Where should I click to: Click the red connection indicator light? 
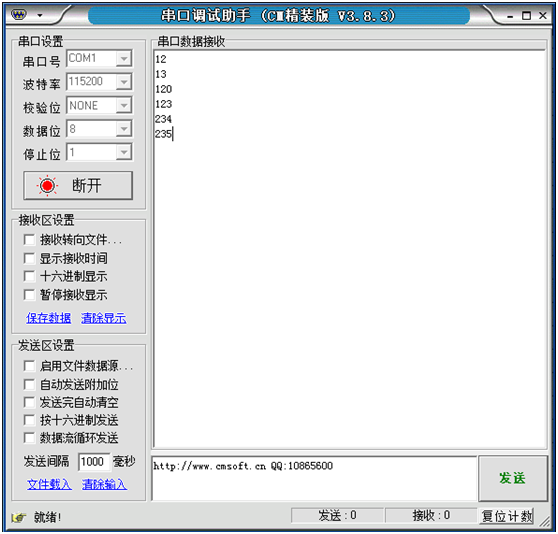(47, 185)
